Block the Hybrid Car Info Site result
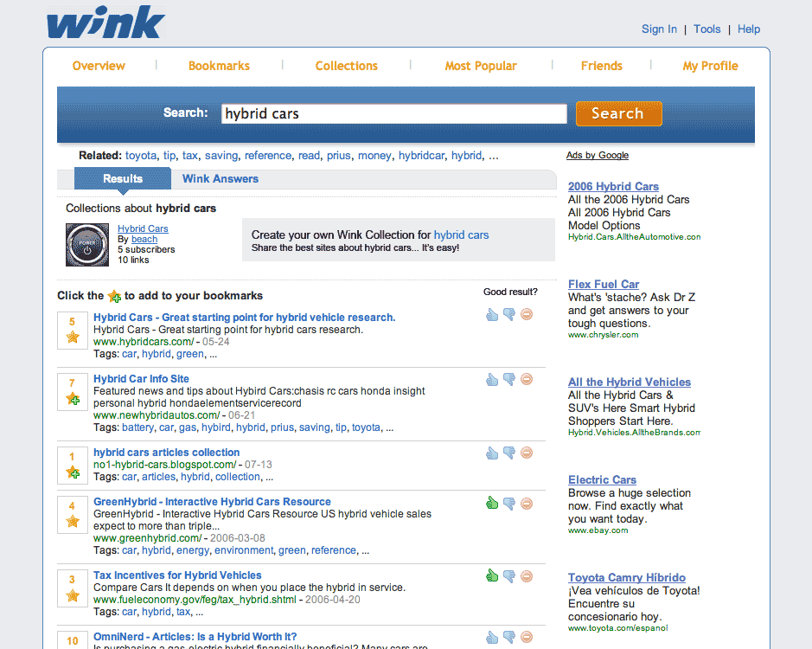This screenshot has width=812, height=649. [x=527, y=379]
